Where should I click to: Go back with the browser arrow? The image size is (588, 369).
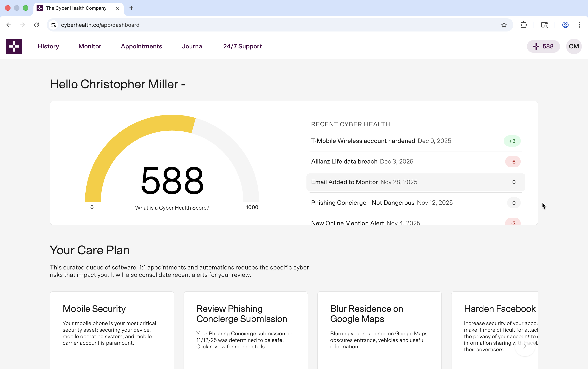9,25
